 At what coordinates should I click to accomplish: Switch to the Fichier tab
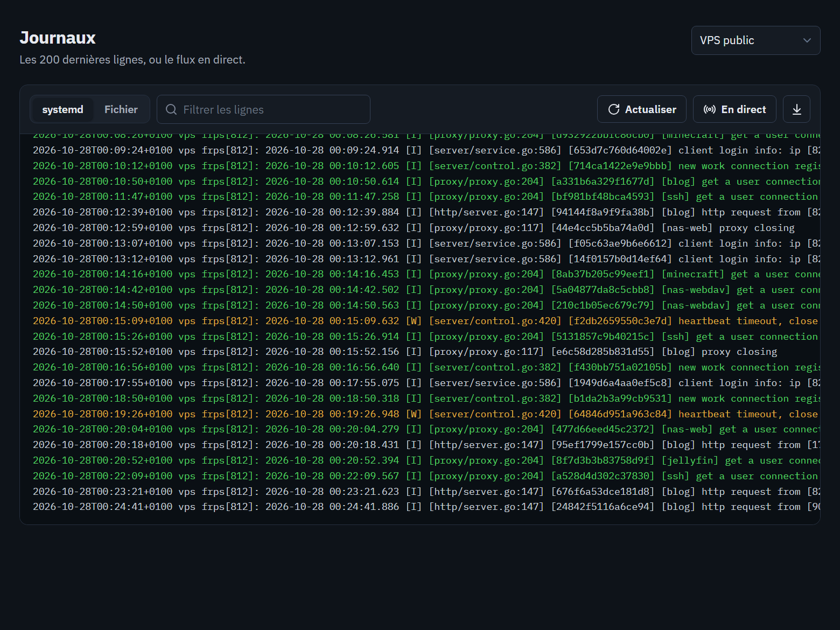pyautogui.click(x=121, y=109)
